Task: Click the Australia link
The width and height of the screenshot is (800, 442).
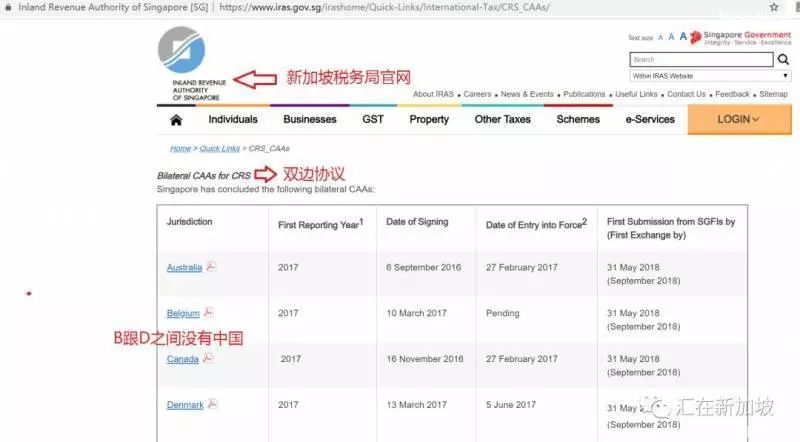Action: coord(184,267)
